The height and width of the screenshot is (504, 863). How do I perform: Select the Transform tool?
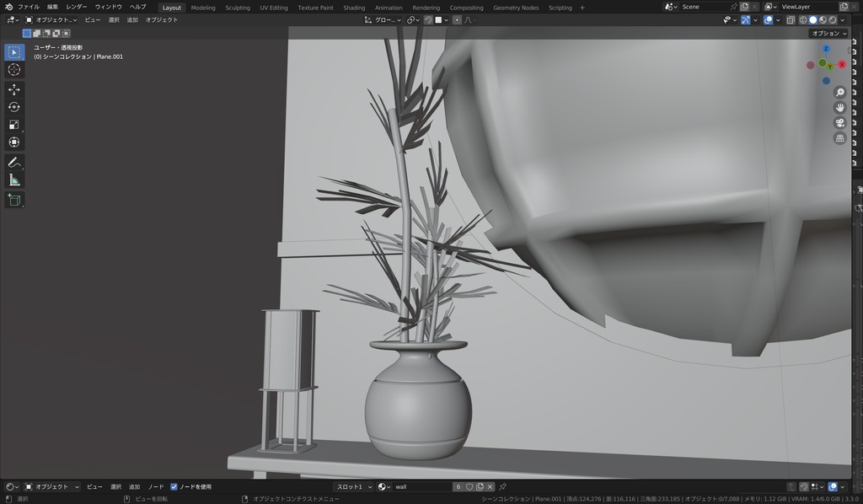click(14, 142)
